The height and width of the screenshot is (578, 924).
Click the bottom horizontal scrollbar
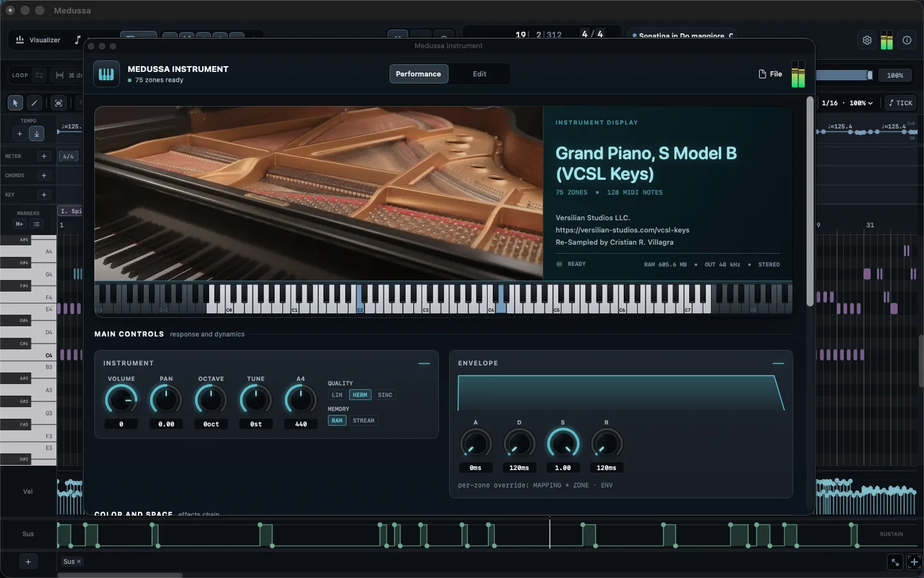120,575
